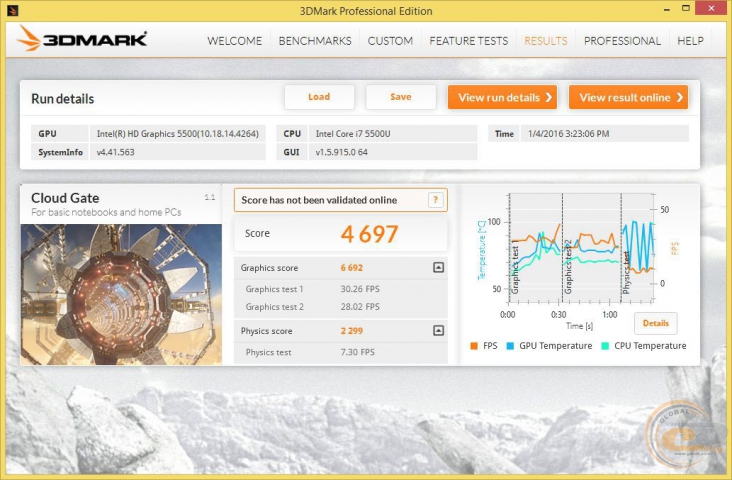732x480 pixels.
Task: Open chart Details button
Action: pos(656,323)
